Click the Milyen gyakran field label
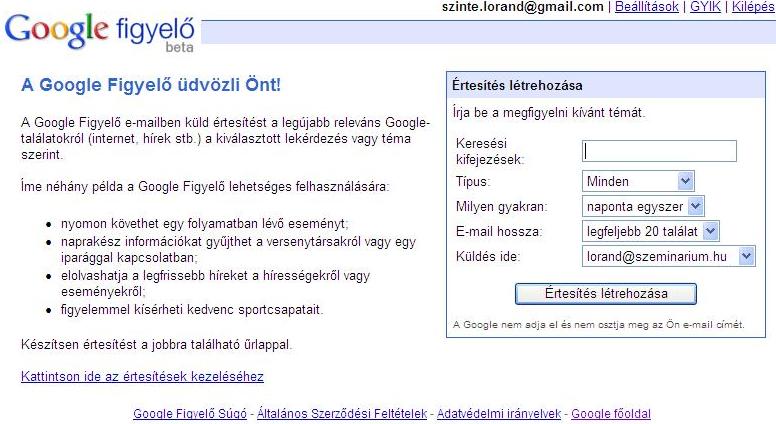 click(x=501, y=207)
